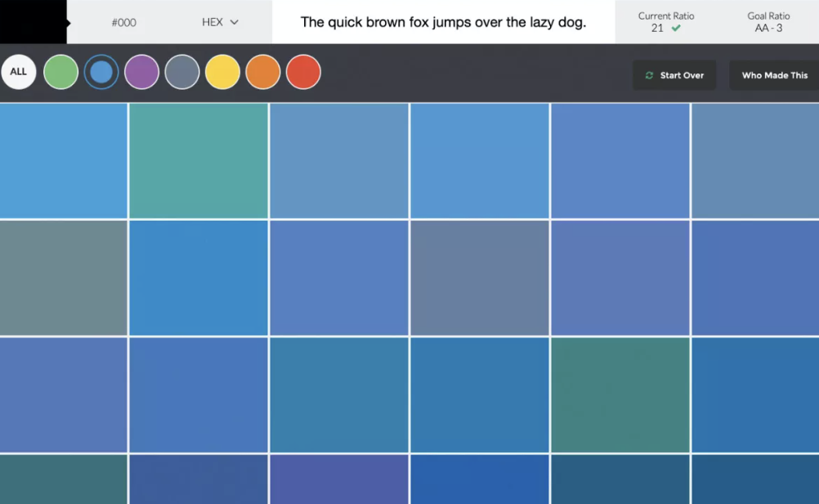Image resolution: width=819 pixels, height=504 pixels.
Task: Show ALL colors filter
Action: click(19, 72)
